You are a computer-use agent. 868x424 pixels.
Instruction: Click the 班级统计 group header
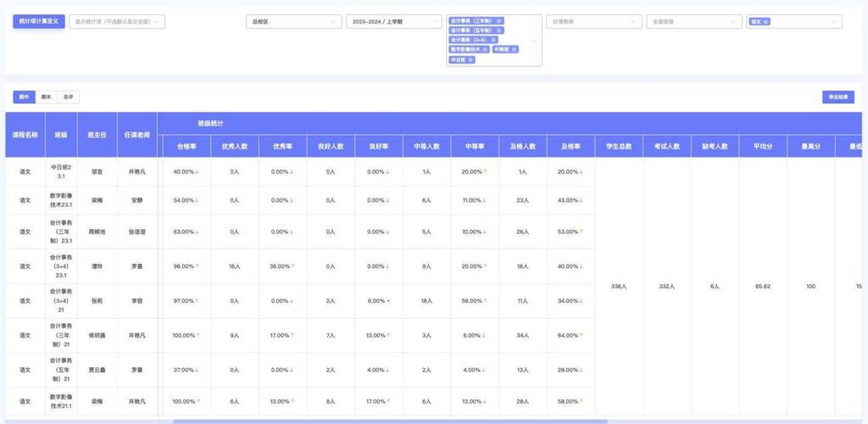(x=211, y=124)
